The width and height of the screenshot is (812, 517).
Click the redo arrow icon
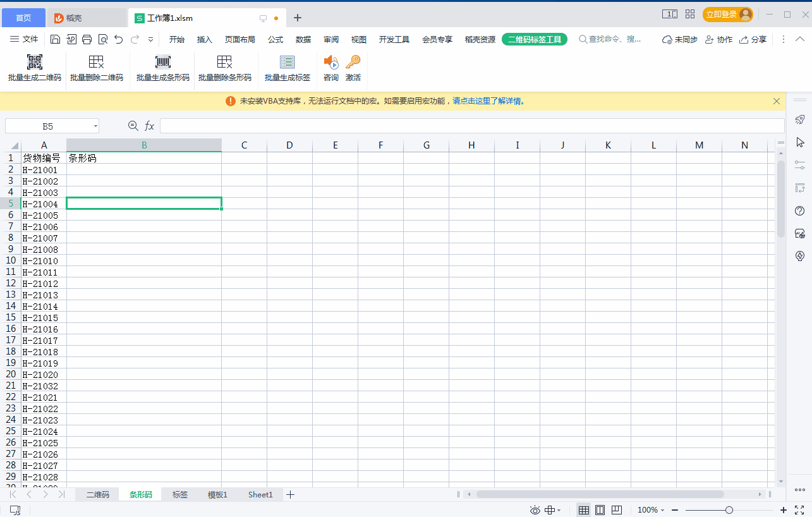135,39
